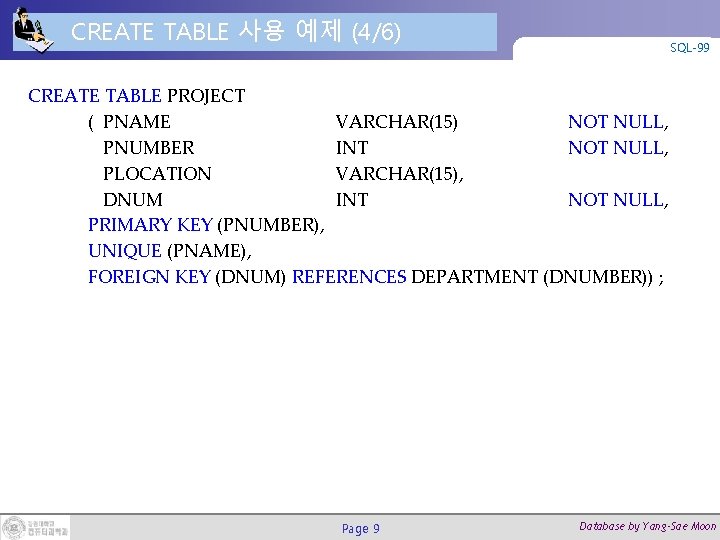The image size is (720, 540).
Task: Click 'INT' on the DNUM row
Action: pos(352,200)
